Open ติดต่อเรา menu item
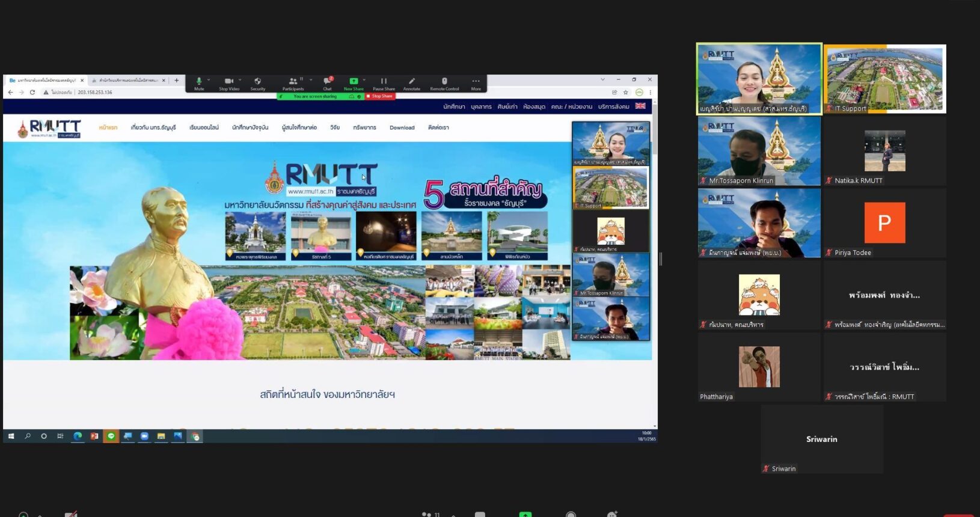This screenshot has height=517, width=980. coord(438,127)
